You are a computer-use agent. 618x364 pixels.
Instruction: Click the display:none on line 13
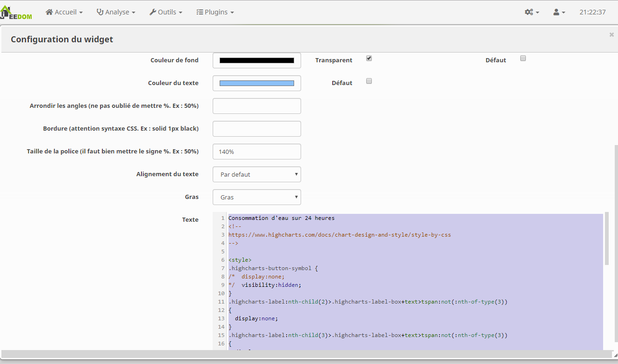pyautogui.click(x=256, y=318)
